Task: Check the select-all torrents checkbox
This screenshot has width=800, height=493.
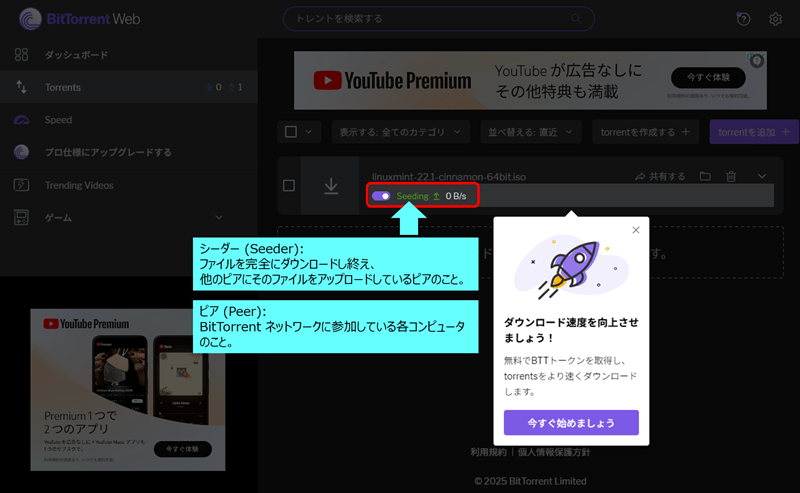Action: [x=291, y=132]
